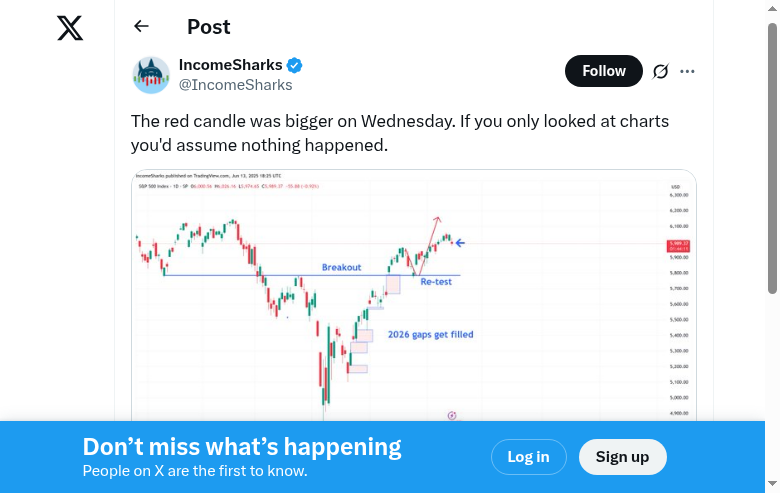Click the Breakout label on the chart
Screen dimensions: 780x493
click(341, 267)
